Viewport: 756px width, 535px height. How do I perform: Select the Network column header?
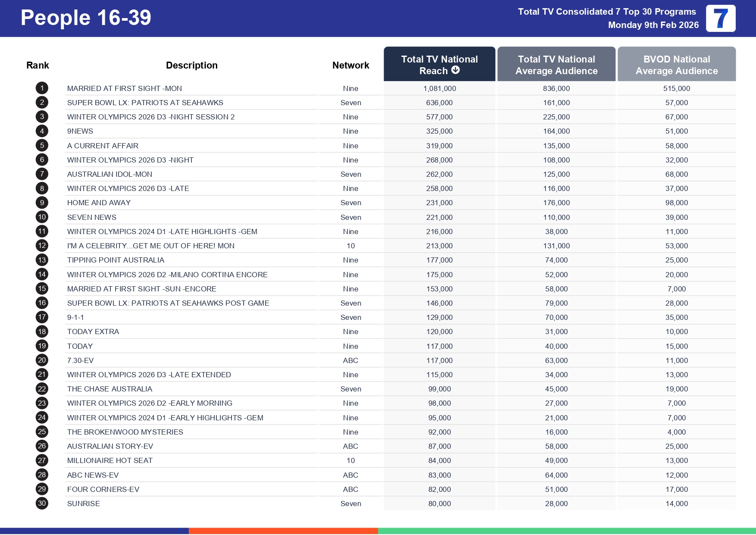point(350,65)
